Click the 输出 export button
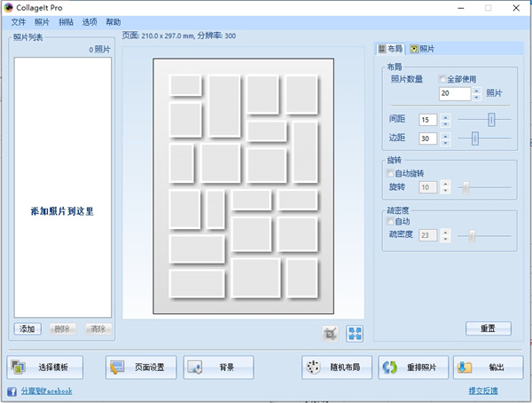 [489, 367]
